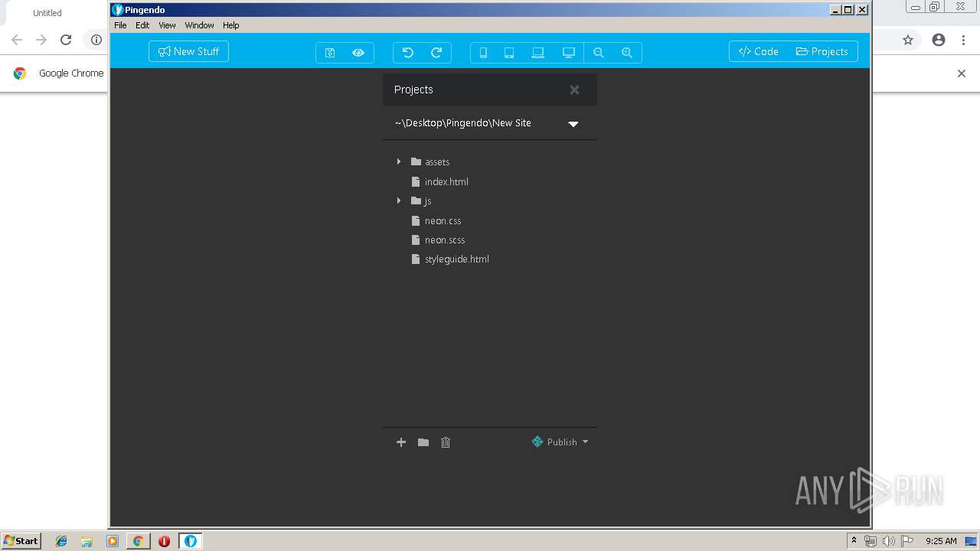Reload the Chrome page
The width and height of the screenshot is (980, 551).
(x=66, y=40)
